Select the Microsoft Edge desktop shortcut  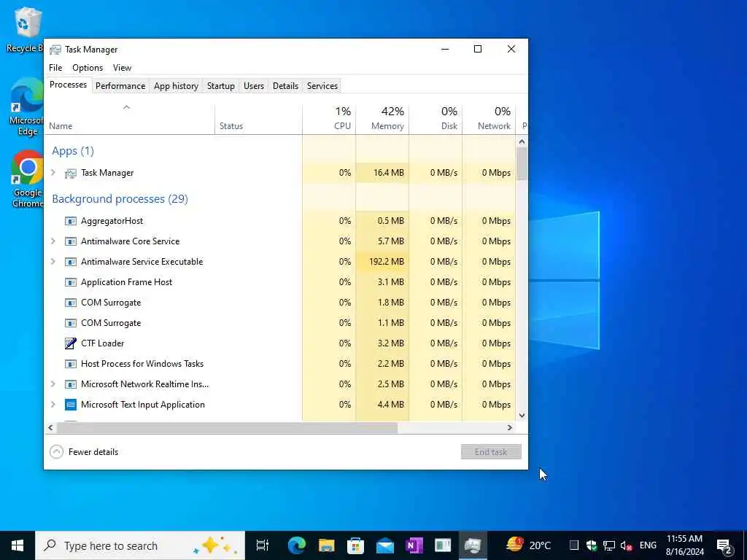27,108
